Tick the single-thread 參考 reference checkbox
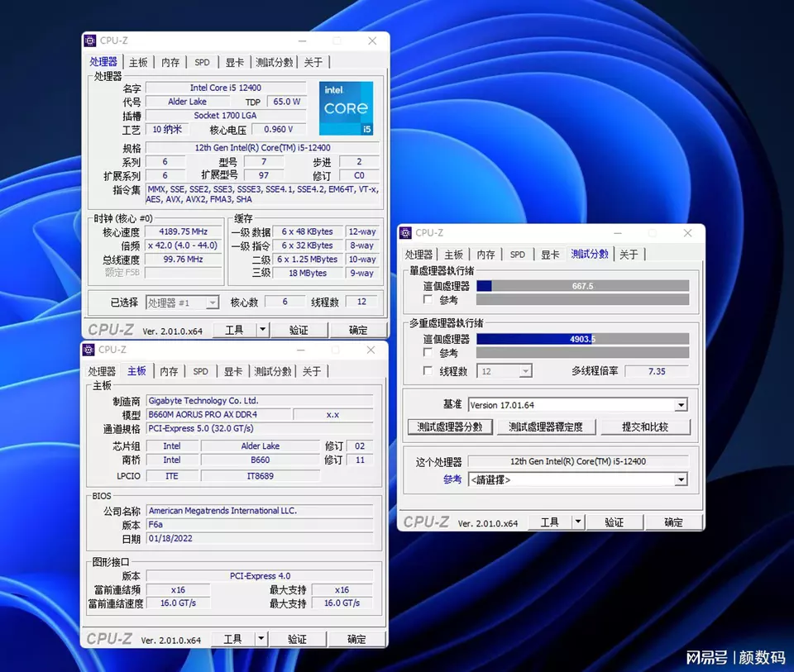This screenshot has width=794, height=672. [x=428, y=299]
